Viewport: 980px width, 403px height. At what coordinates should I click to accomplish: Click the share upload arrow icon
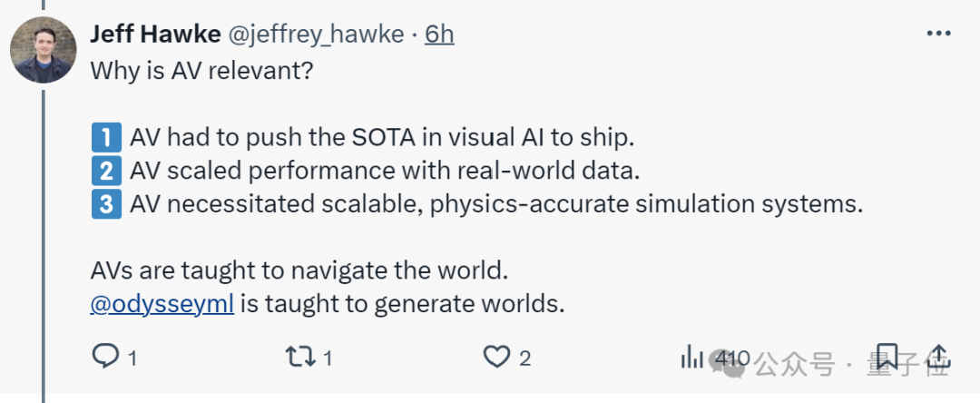[x=939, y=357]
